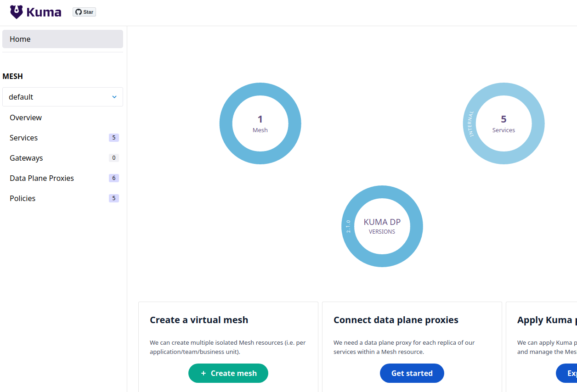This screenshot has width=577, height=392.
Task: Click the Create mesh button
Action: tap(228, 373)
